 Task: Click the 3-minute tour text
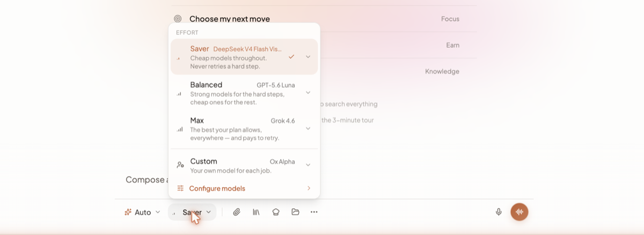348,120
